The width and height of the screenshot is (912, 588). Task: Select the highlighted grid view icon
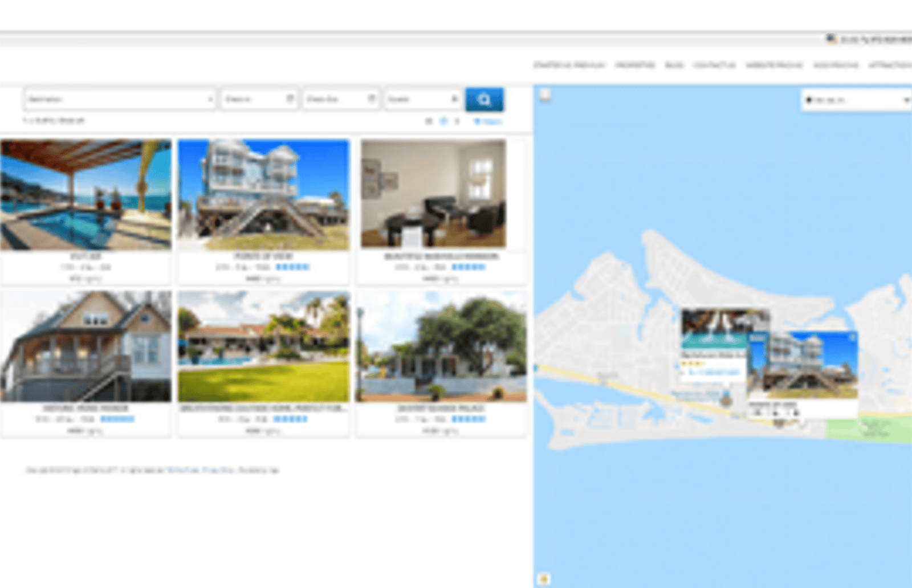click(x=443, y=121)
